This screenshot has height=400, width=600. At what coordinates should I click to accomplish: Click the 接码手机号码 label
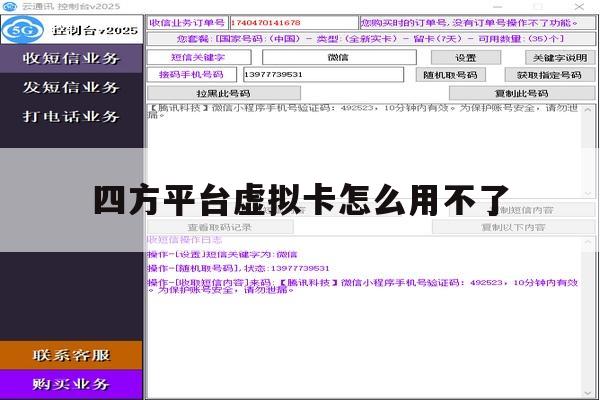[191, 74]
